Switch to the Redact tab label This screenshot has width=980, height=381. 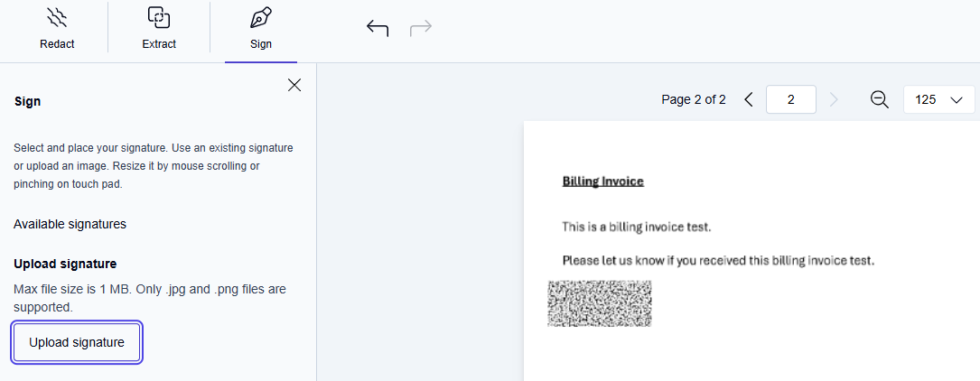coord(57,43)
